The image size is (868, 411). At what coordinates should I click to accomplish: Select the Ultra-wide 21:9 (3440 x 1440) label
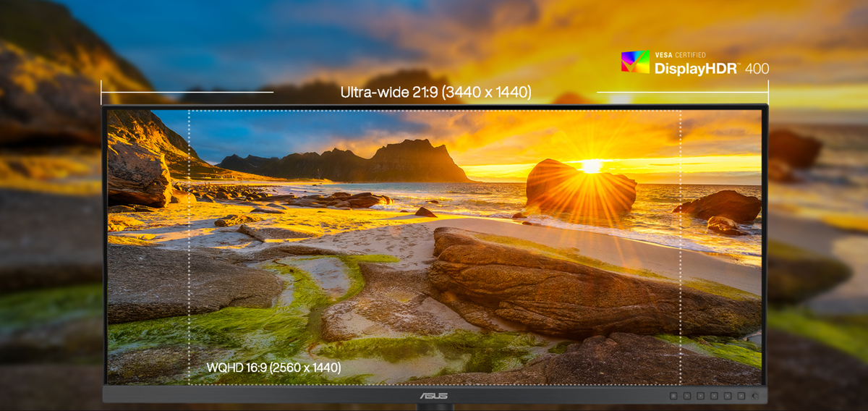(x=435, y=93)
